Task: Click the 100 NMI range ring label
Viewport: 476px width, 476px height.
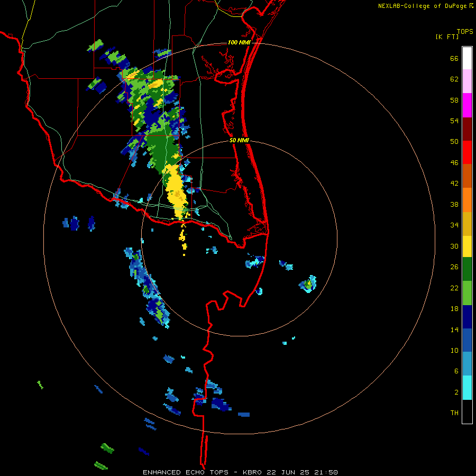Action: (x=239, y=42)
